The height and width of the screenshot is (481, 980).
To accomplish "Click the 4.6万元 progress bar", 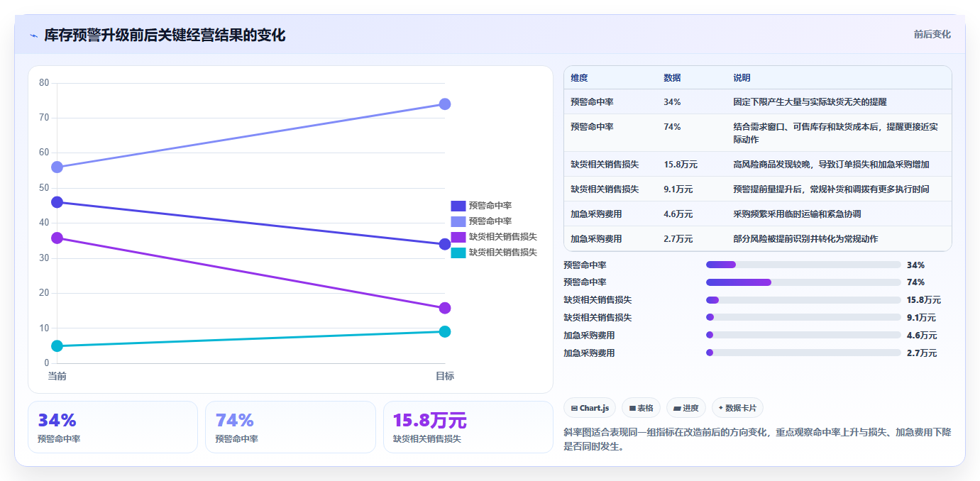I will point(803,335).
